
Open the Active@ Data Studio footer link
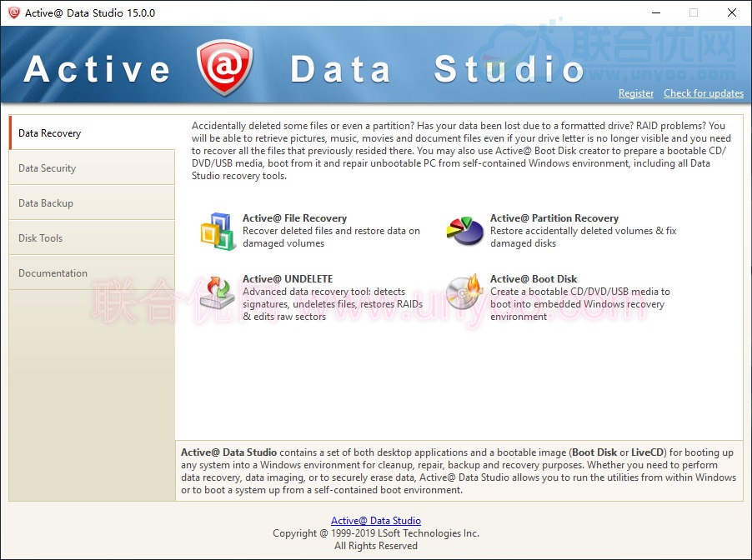coord(376,520)
